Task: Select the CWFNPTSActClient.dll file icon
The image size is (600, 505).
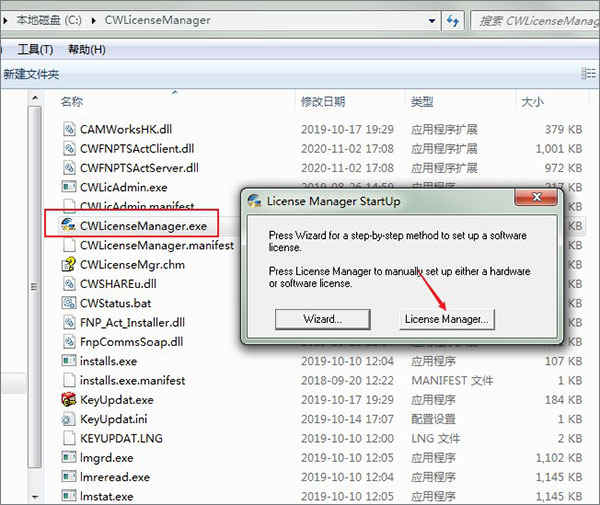Action: pos(69,148)
